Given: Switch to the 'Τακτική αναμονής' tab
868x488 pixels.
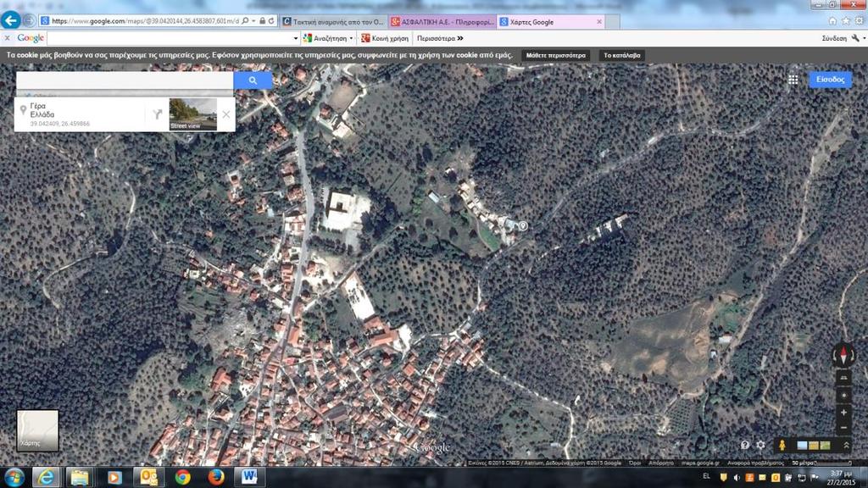Looking at the screenshot, I should pos(334,21).
